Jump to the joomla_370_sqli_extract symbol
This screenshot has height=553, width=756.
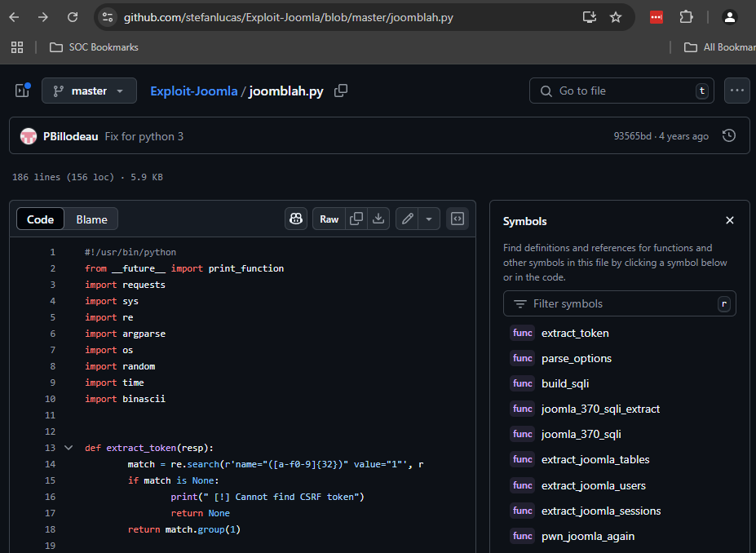tap(600, 409)
